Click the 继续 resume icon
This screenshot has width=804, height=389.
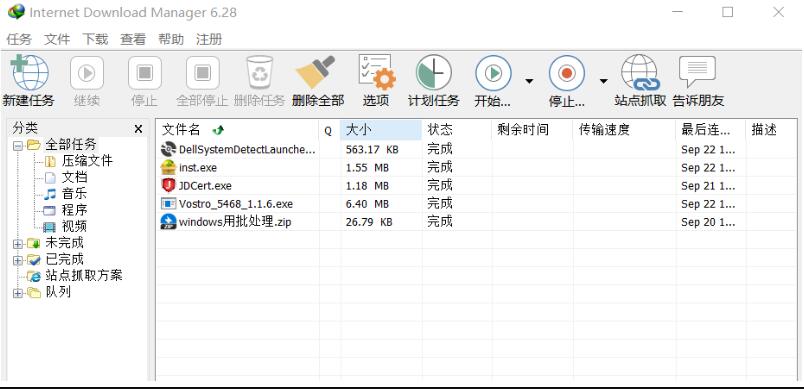tap(87, 73)
